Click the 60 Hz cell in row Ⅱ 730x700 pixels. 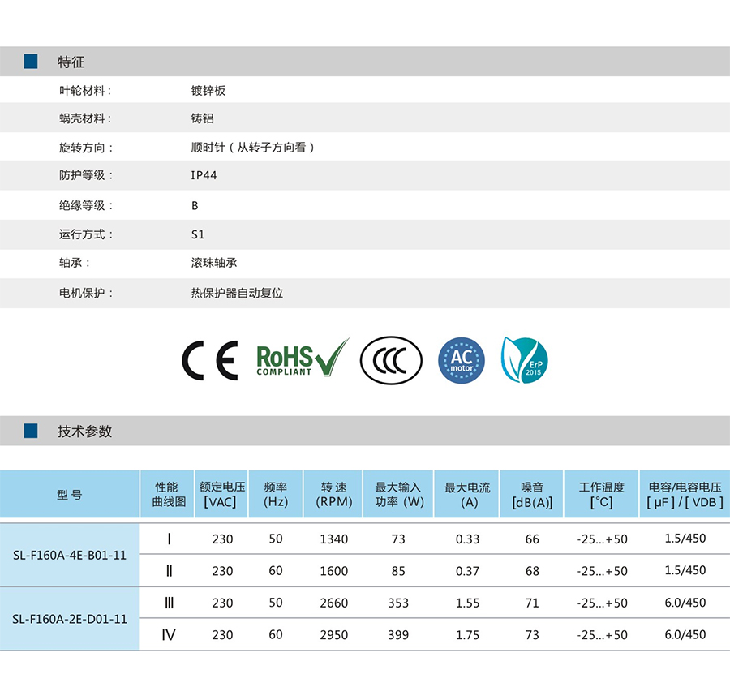(276, 570)
